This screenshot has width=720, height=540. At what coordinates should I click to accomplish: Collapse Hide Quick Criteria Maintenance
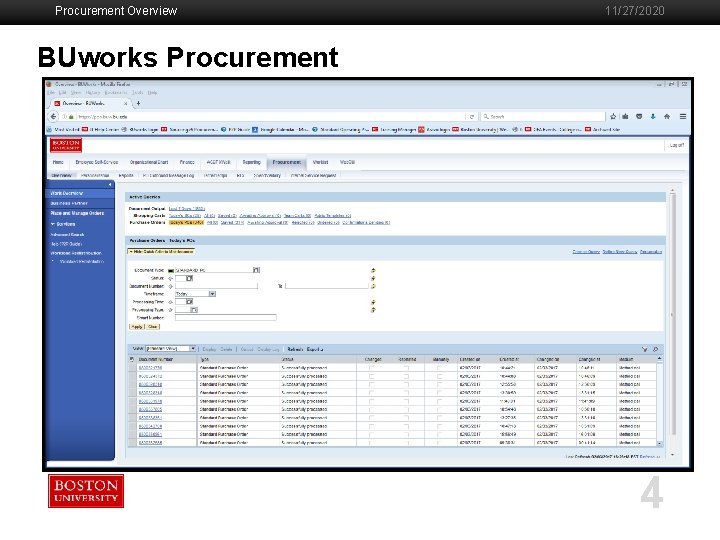pos(161,252)
